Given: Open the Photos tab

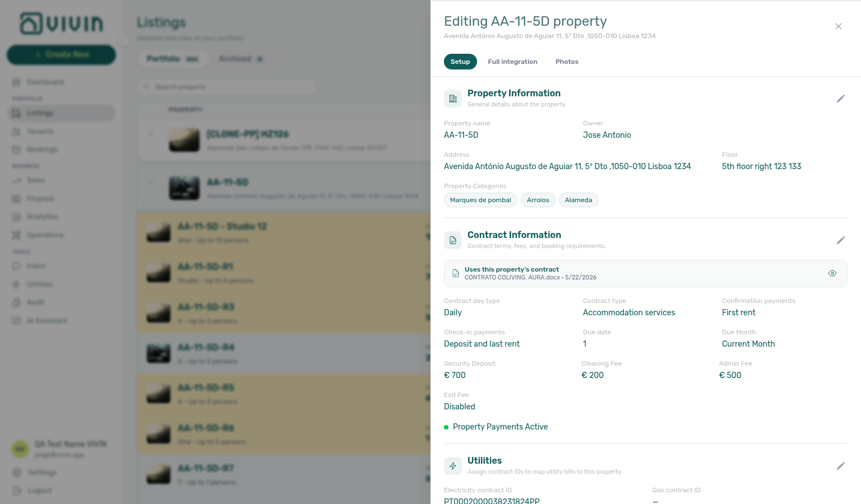Looking at the screenshot, I should tap(567, 62).
